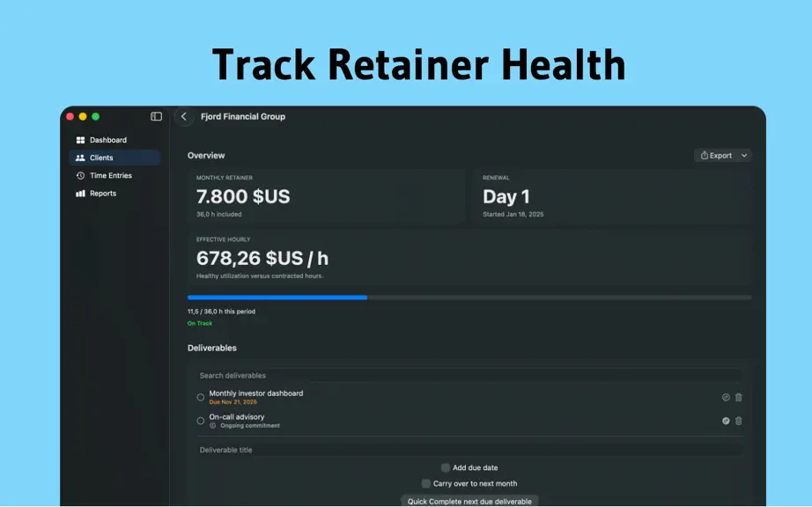812x507 pixels.
Task: Click into the Deliverable title field
Action: 469,450
